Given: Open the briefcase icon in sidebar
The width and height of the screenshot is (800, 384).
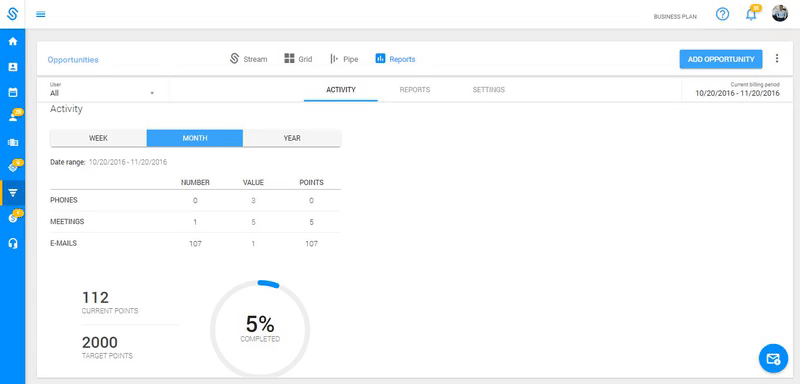Looking at the screenshot, I should pos(13,142).
